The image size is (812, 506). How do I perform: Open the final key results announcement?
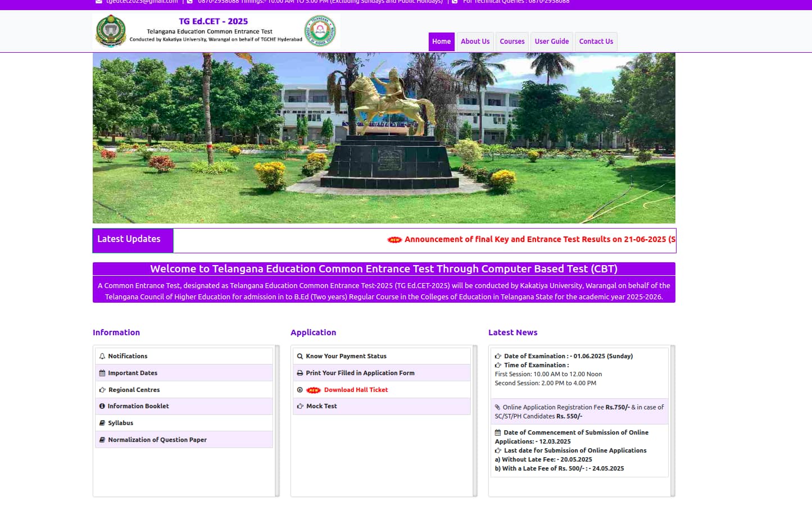[540, 239]
